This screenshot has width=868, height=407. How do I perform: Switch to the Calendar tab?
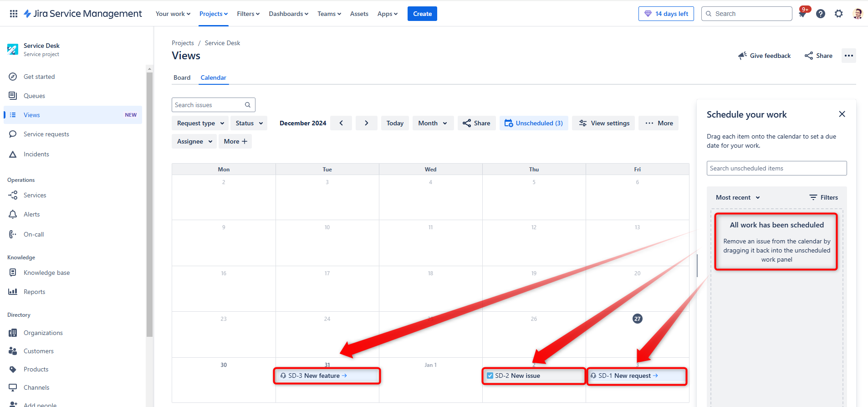tap(214, 77)
